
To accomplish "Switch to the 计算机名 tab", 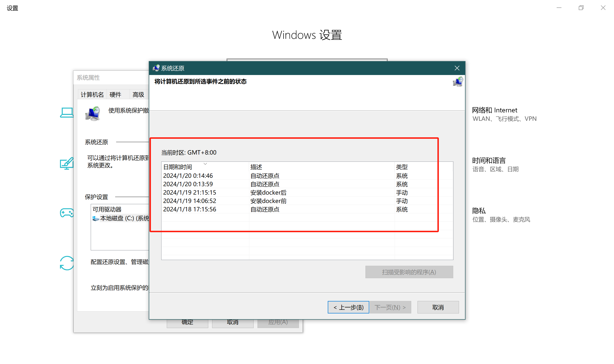I will 92,95.
